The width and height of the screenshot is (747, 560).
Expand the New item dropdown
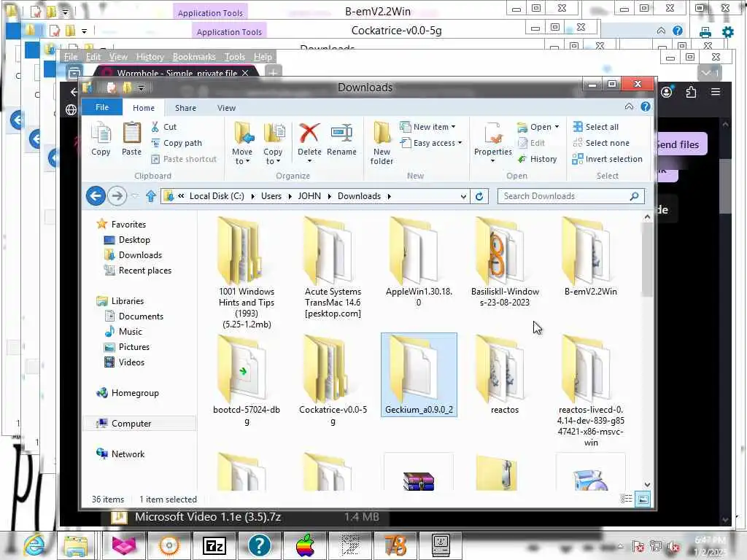coord(453,127)
